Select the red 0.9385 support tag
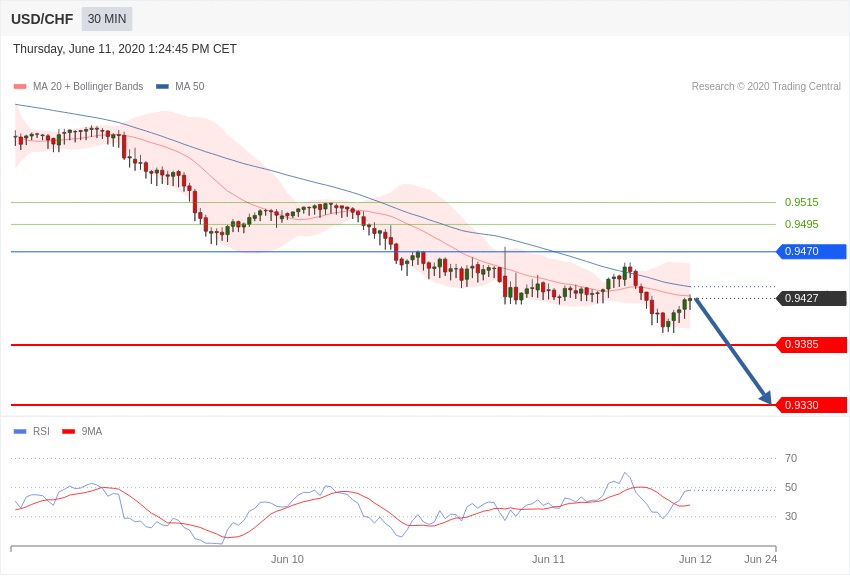Screen dimensions: 850x576 811,345
